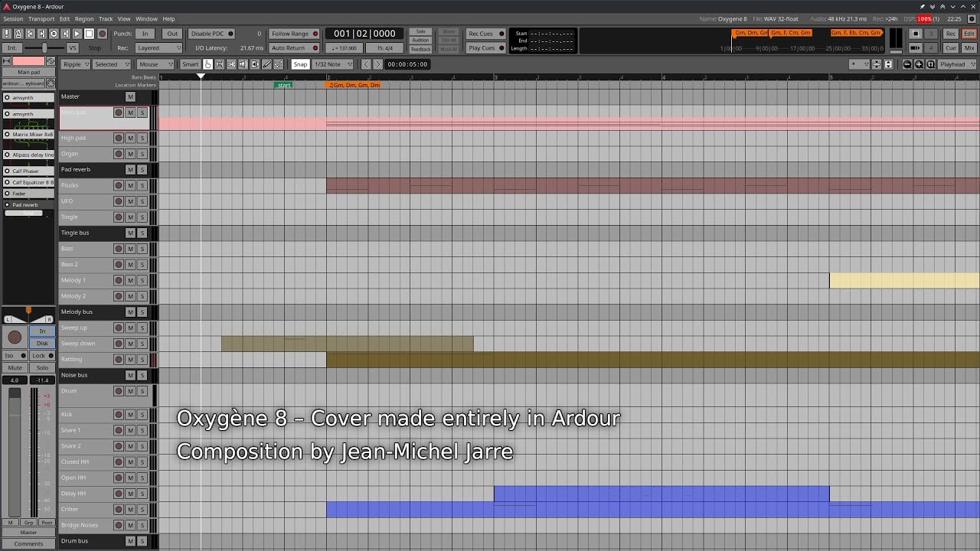Mute the Bass 2 track
Image resolution: width=980 pixels, height=551 pixels.
pos(130,265)
